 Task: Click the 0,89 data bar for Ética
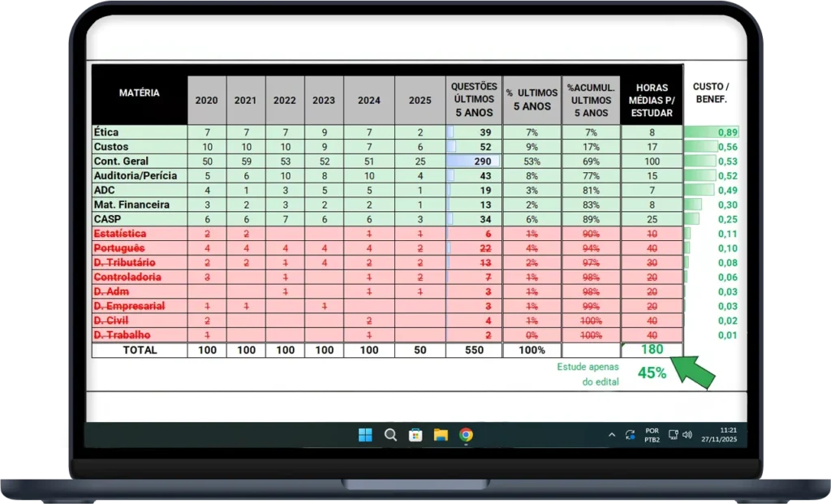click(712, 132)
